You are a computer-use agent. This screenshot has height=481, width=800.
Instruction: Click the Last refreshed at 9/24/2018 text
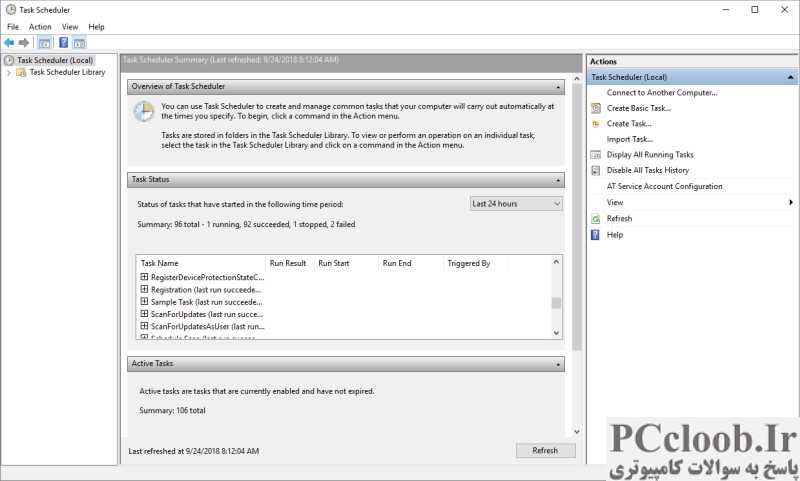(193, 451)
